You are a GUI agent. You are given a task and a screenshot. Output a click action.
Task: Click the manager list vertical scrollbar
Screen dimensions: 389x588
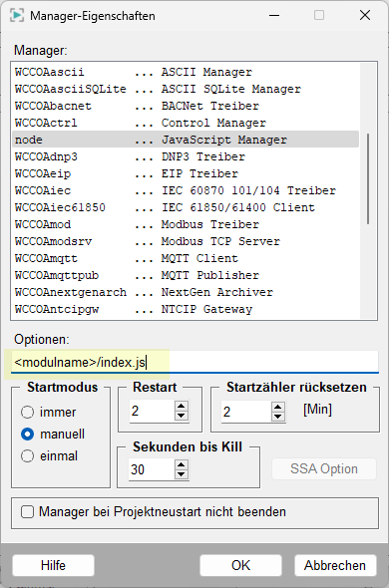click(368, 179)
